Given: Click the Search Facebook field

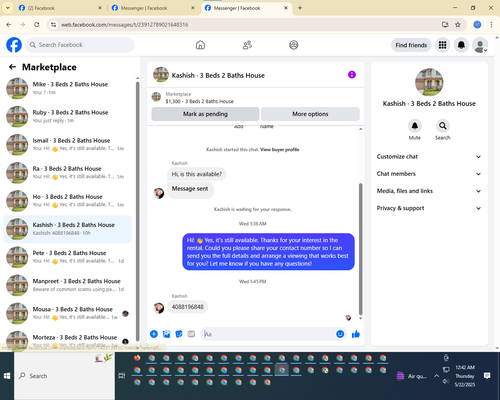Looking at the screenshot, I should (80, 45).
